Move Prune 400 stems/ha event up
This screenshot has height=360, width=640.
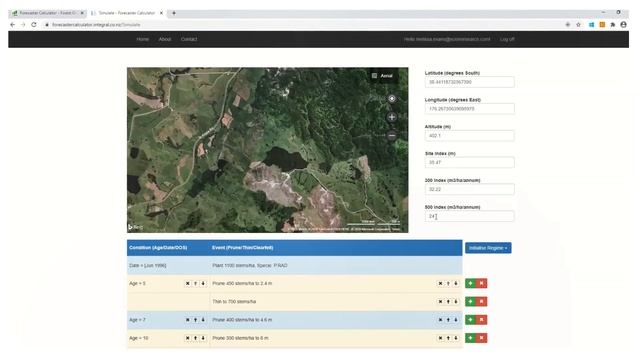point(448,320)
